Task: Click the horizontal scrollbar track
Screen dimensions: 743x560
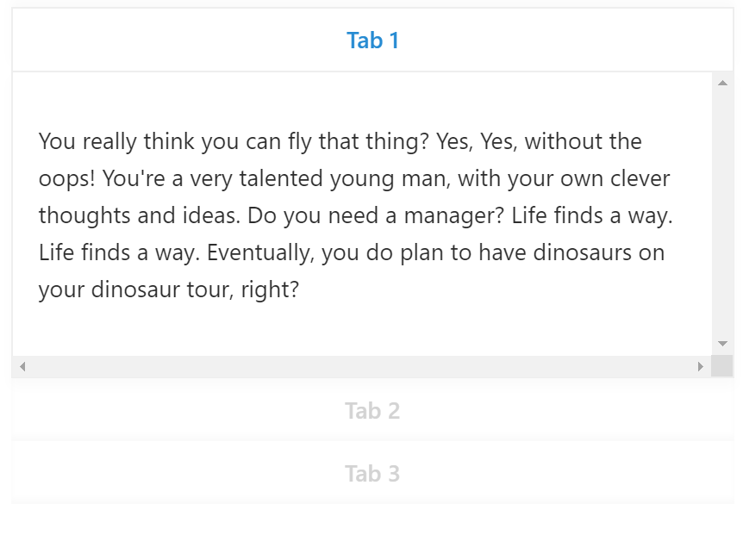Action: pos(362,367)
